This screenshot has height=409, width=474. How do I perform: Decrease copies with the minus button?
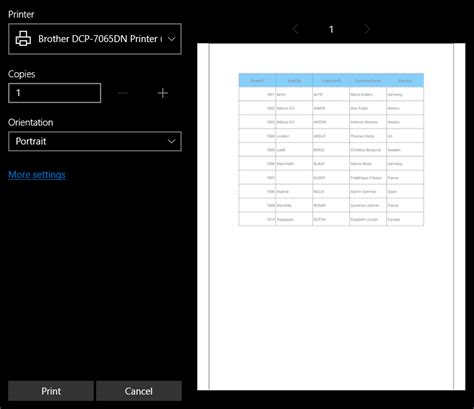tap(123, 93)
